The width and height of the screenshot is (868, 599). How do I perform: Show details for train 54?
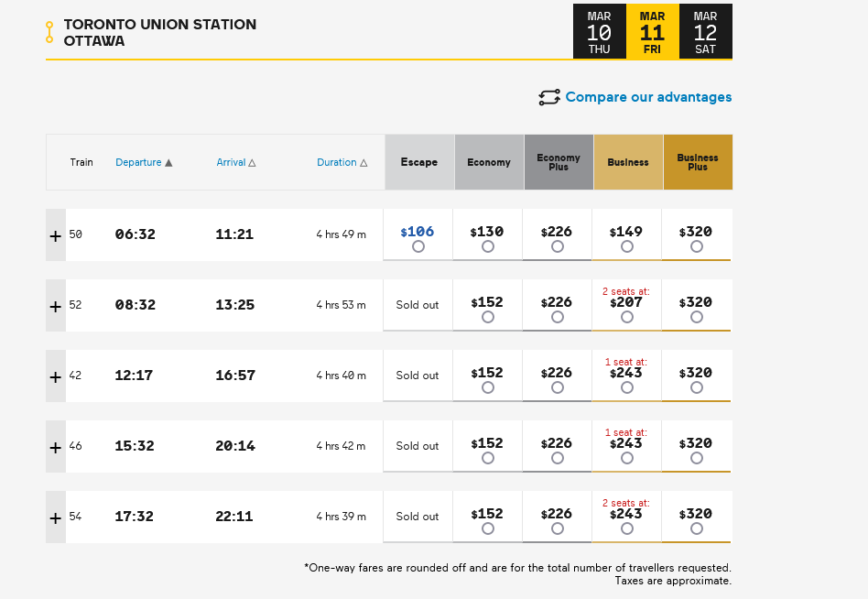pyautogui.click(x=56, y=517)
